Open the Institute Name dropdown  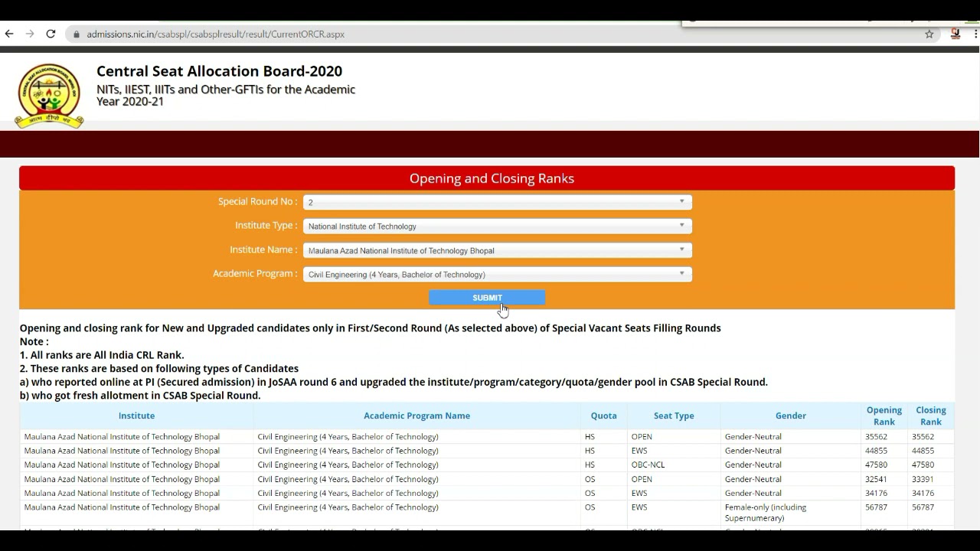498,250
